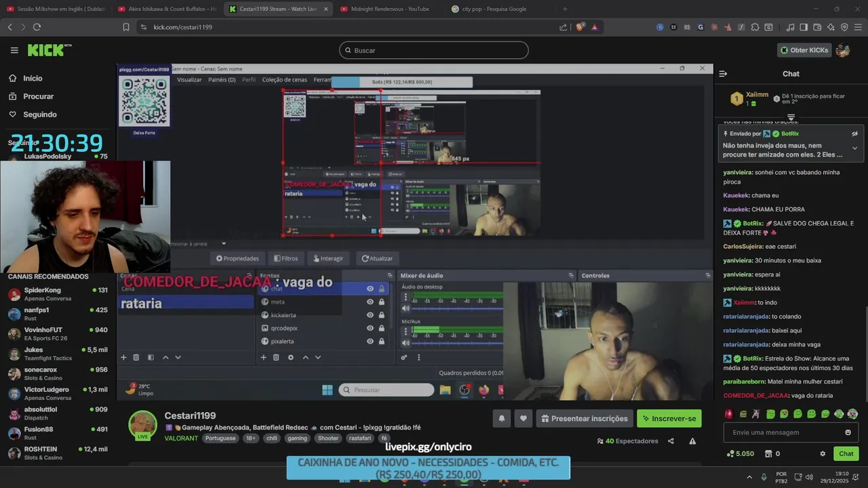Screen dimensions: 868x488
Task: Toggle visibility of pixalerta source
Action: click(x=370, y=341)
